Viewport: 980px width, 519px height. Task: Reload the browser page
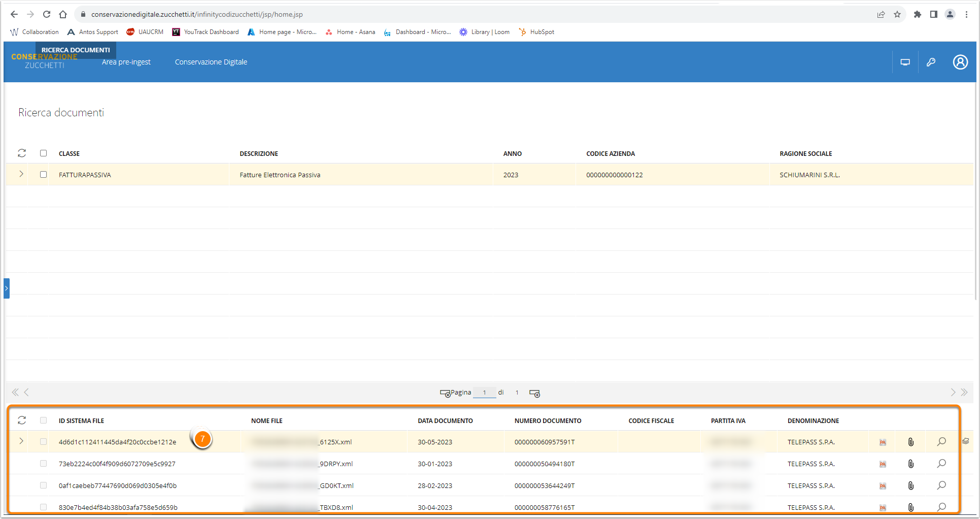click(x=46, y=14)
